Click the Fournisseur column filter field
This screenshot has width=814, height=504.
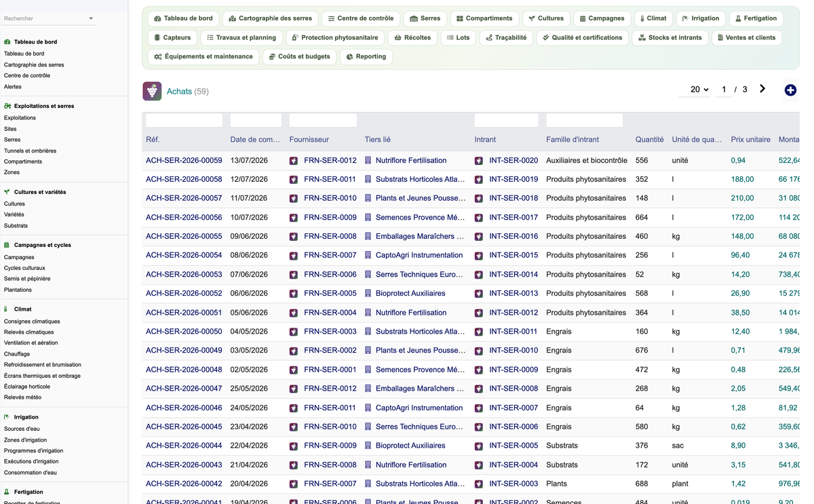(323, 121)
